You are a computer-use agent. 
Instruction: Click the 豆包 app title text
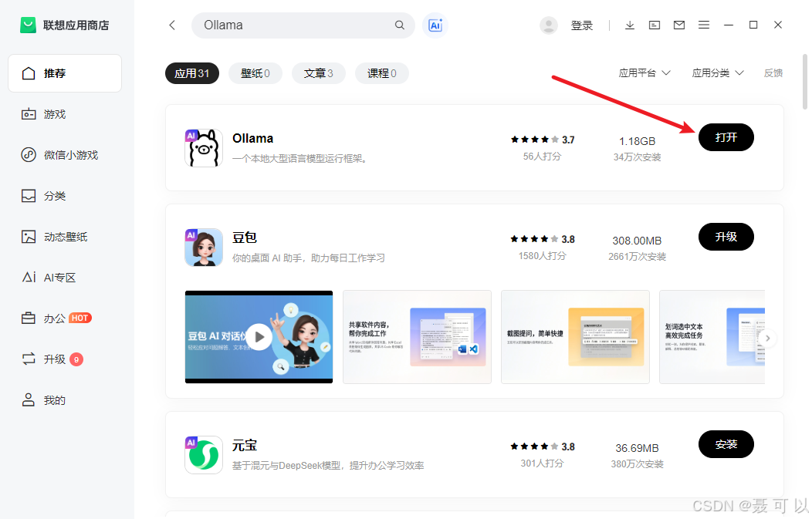(245, 238)
